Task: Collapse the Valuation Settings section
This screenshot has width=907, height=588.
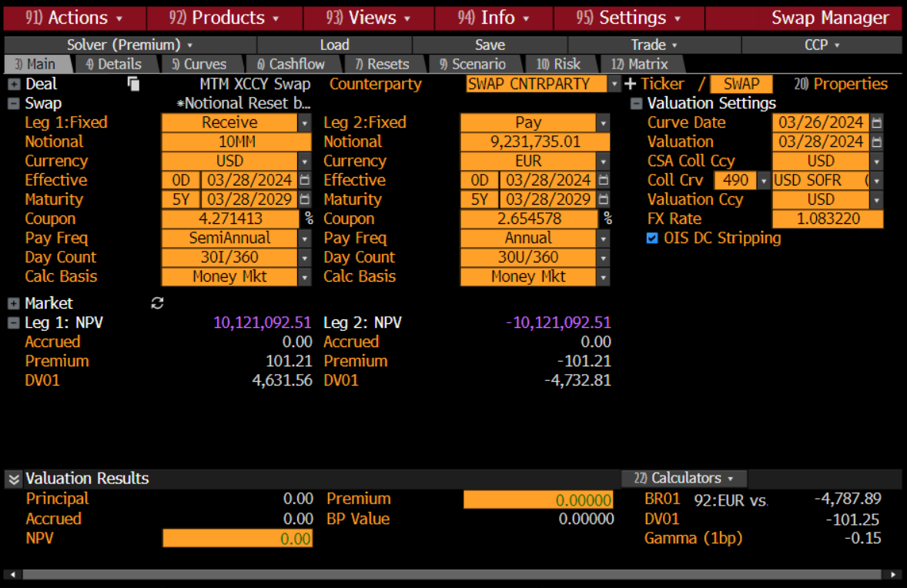Action: tap(636, 103)
